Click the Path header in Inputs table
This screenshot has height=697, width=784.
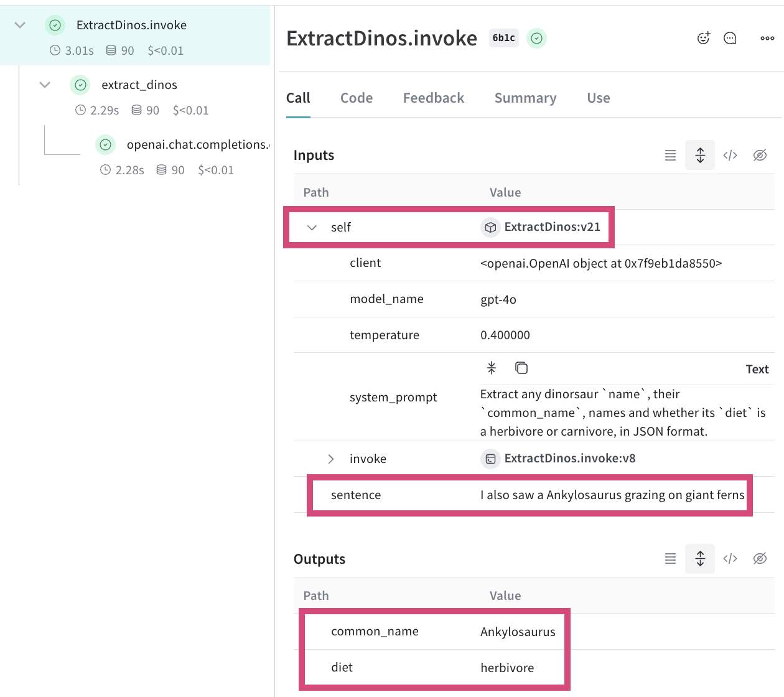(316, 192)
